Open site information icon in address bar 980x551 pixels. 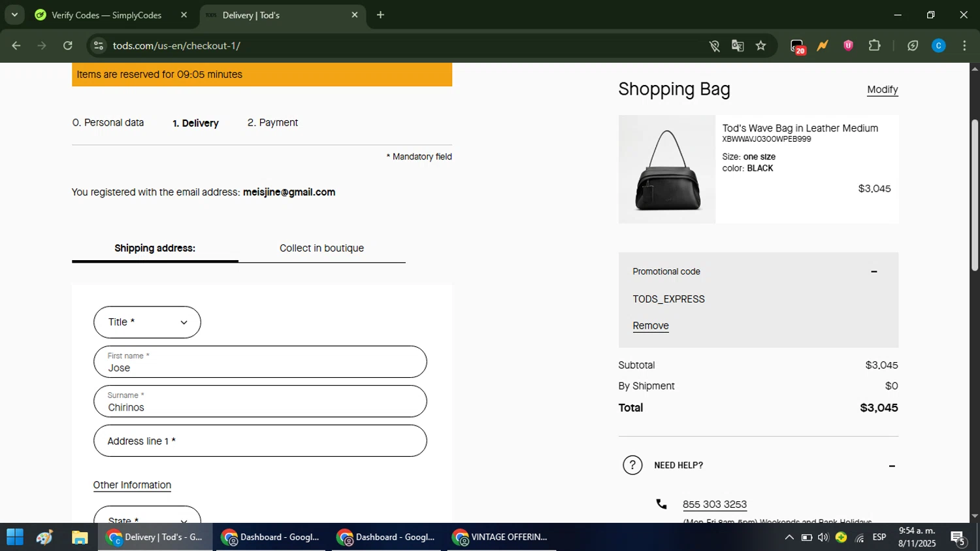coord(99,46)
